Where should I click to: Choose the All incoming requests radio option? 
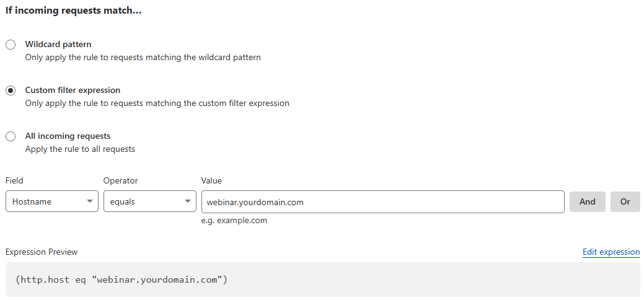tap(11, 136)
